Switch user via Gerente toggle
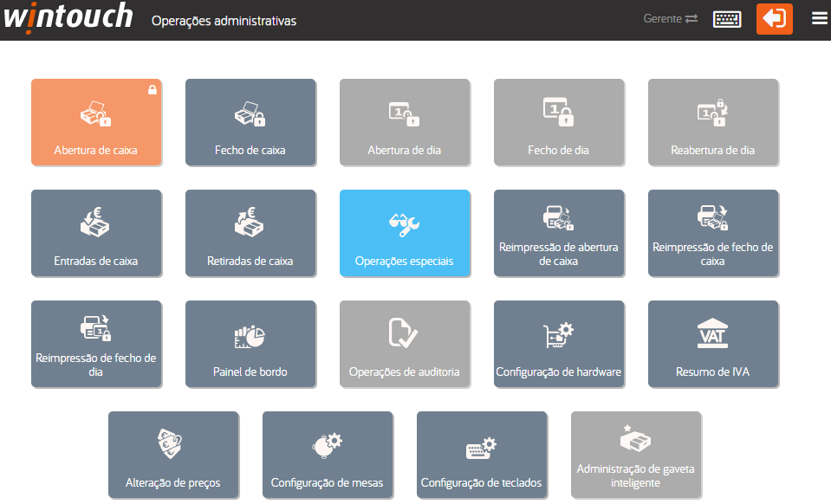Image resolution: width=831 pixels, height=504 pixels. coord(671,19)
